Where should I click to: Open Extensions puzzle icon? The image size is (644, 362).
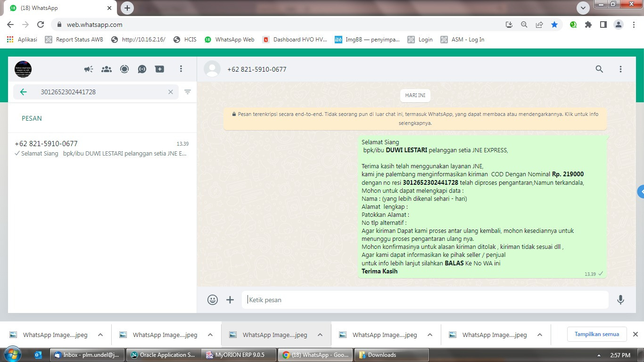(x=588, y=25)
